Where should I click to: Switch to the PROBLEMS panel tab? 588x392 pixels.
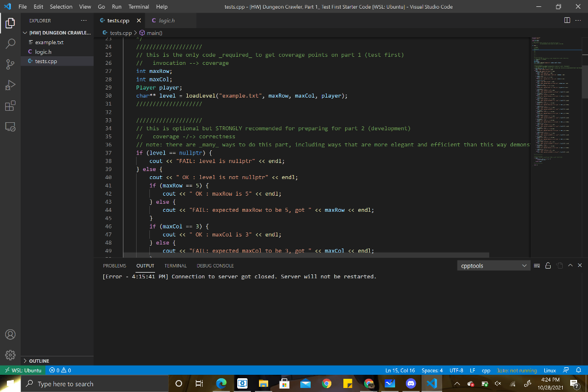point(114,266)
